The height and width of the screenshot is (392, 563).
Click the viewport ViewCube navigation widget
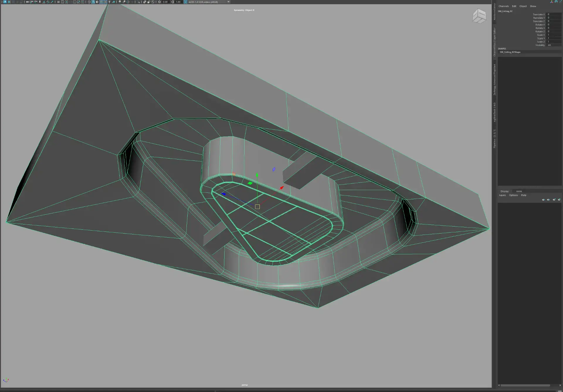tap(479, 16)
